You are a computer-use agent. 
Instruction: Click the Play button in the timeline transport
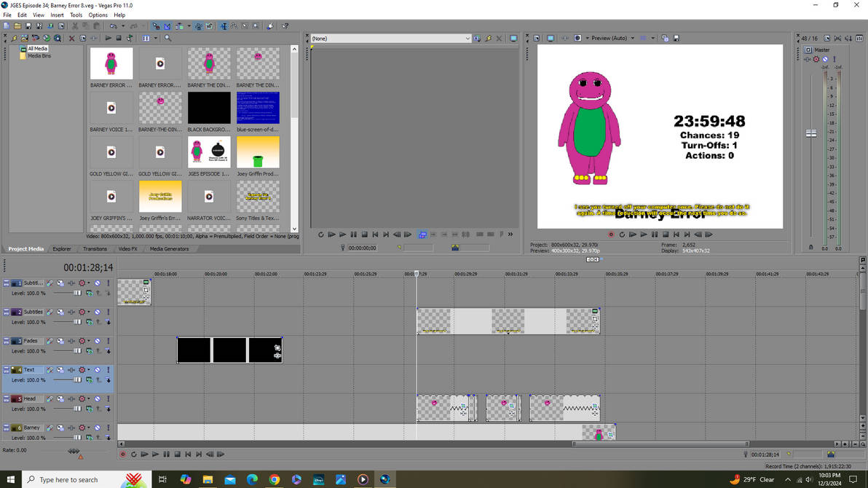(155, 454)
